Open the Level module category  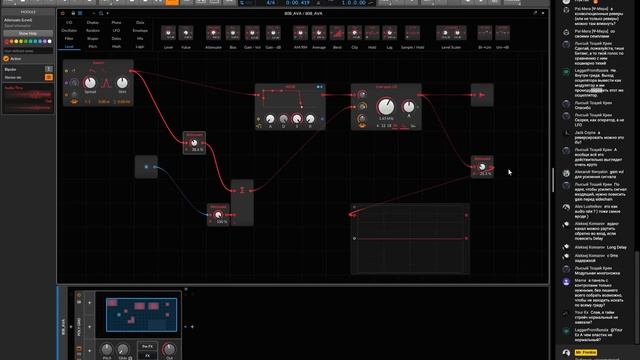click(x=69, y=47)
